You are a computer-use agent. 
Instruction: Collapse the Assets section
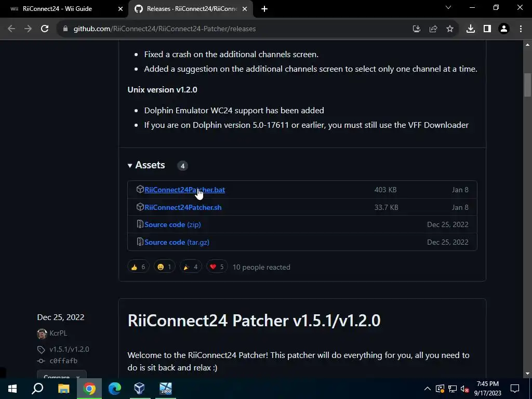point(146,165)
